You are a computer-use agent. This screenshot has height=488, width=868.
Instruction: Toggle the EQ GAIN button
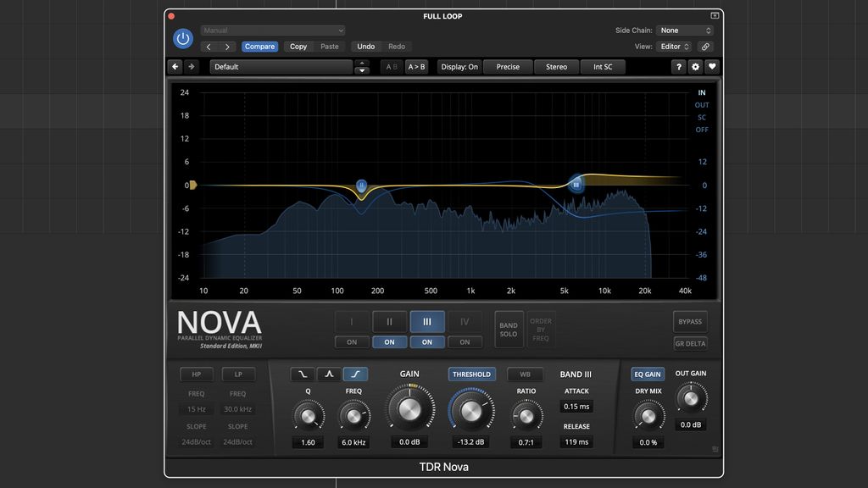[647, 374]
